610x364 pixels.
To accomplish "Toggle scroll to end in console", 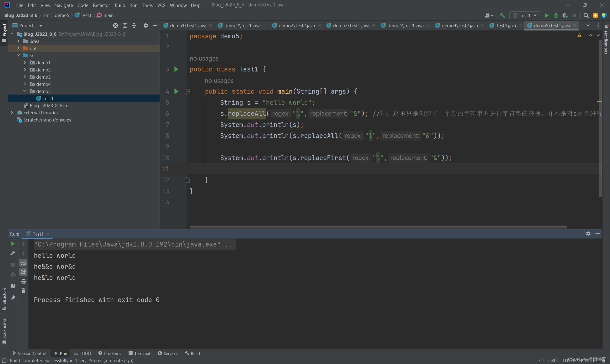I will (x=23, y=272).
